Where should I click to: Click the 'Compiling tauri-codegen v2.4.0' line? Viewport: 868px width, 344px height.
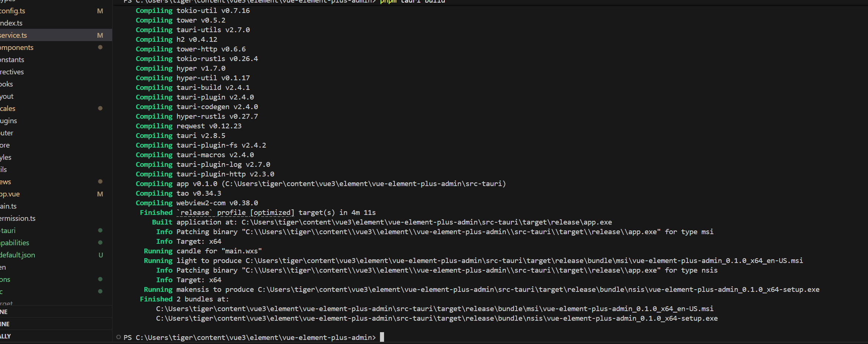coord(197,107)
